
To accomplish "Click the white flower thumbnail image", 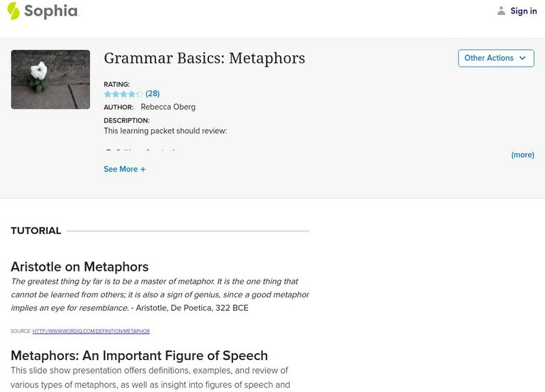I will 50,79.
